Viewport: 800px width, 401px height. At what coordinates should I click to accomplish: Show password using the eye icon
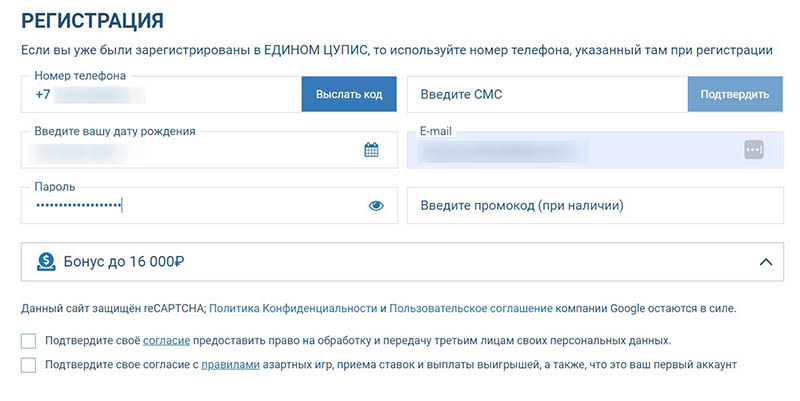coord(376,206)
